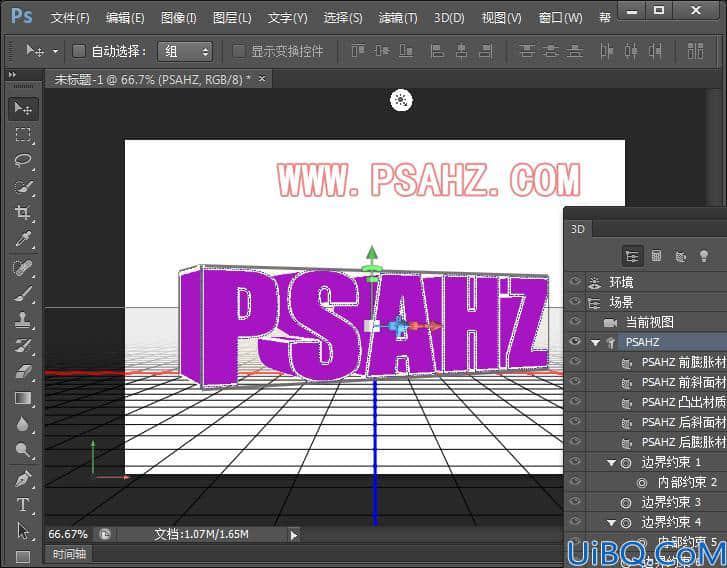Toggle visibility of PSAHZ 凸出材质
The height and width of the screenshot is (568, 727).
point(575,401)
